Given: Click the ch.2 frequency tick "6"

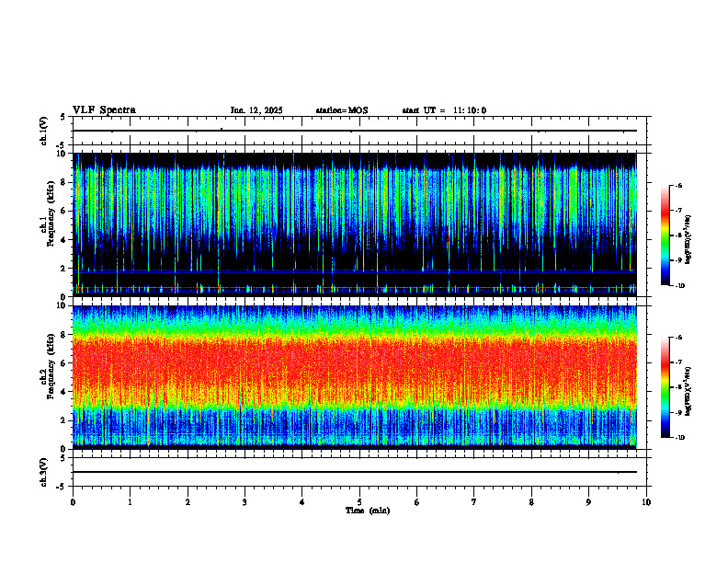Looking at the screenshot, I should [64, 363].
